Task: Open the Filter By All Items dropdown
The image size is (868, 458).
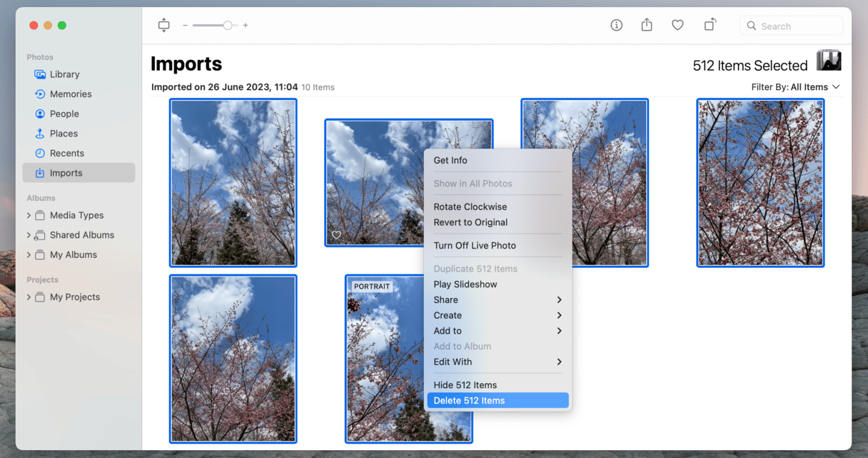Action: click(795, 87)
